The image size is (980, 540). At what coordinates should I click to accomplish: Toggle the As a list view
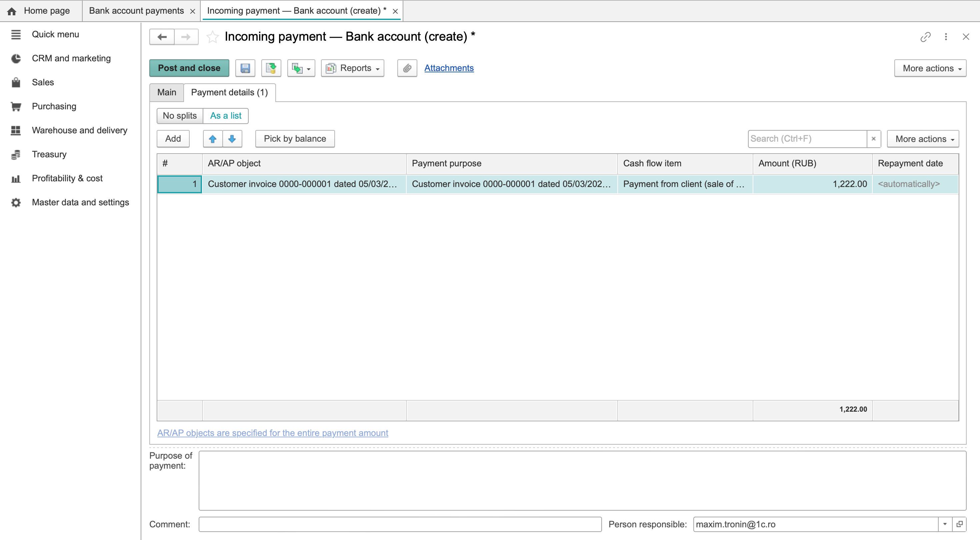[x=226, y=116]
